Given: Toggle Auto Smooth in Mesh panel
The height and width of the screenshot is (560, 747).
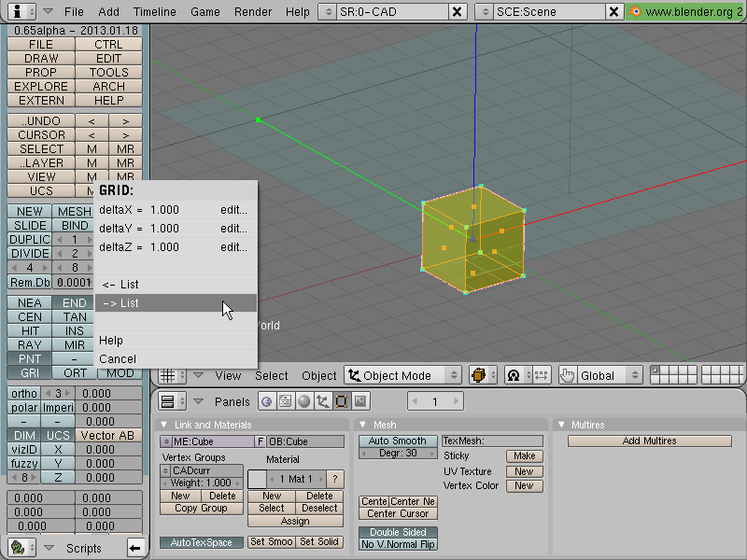Looking at the screenshot, I should click(398, 441).
